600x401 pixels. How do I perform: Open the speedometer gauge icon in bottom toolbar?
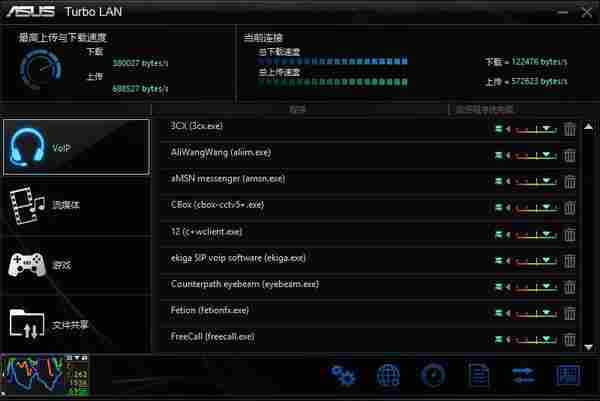pyautogui.click(x=433, y=375)
